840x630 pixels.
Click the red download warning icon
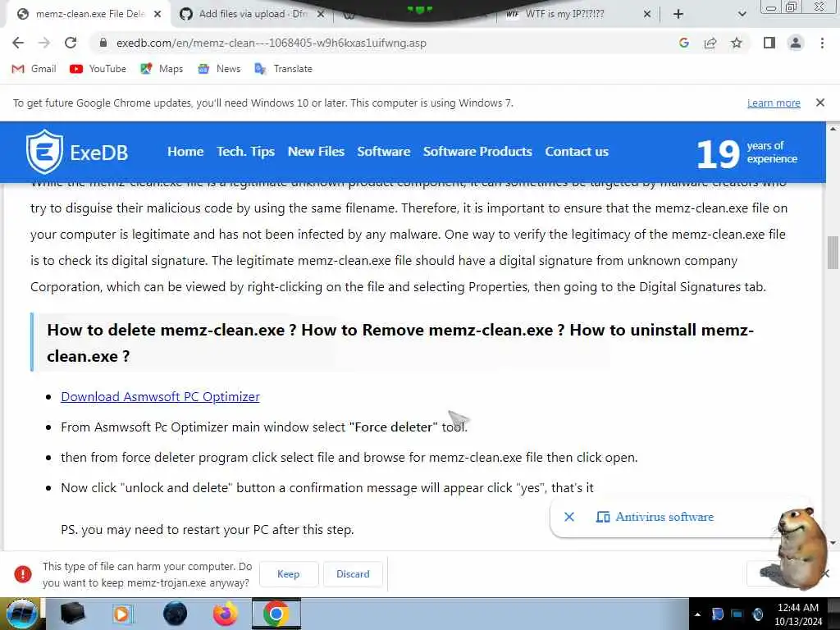coord(22,573)
